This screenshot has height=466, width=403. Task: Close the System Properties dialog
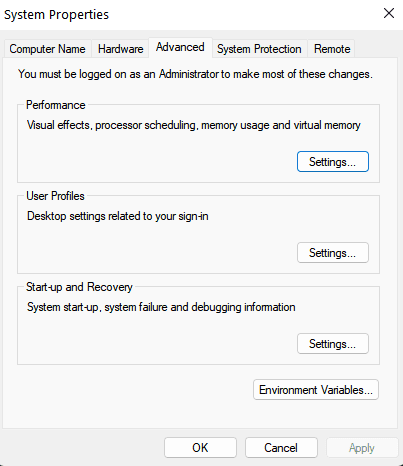pyautogui.click(x=389, y=14)
